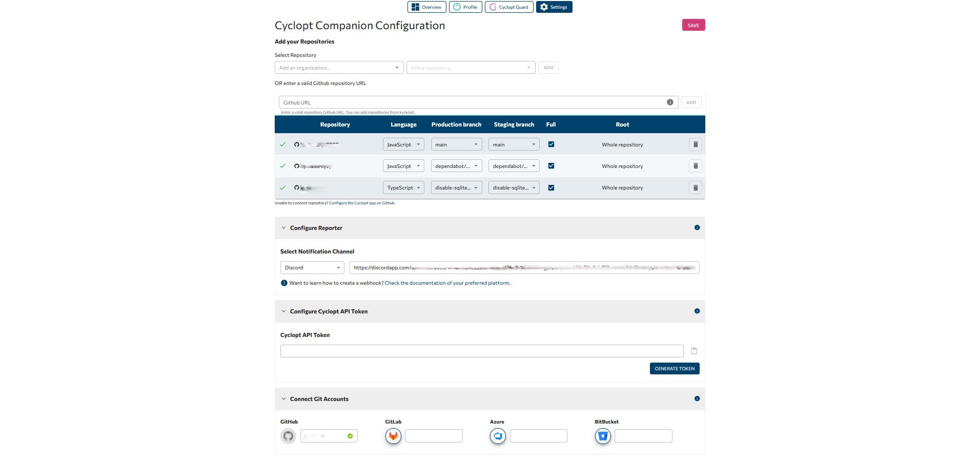Collapse the Configure Cyclopt API Token section
Image resolution: width=980 pixels, height=465 pixels.
pos(283,311)
